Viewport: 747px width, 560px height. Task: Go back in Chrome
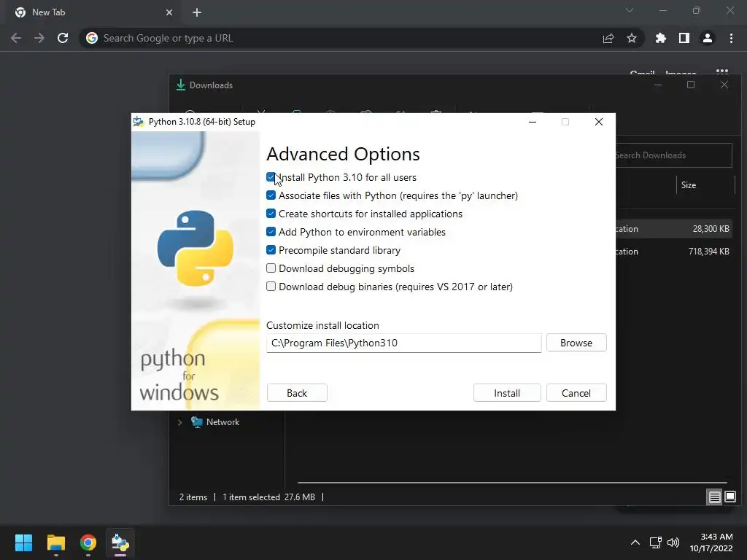tap(16, 38)
